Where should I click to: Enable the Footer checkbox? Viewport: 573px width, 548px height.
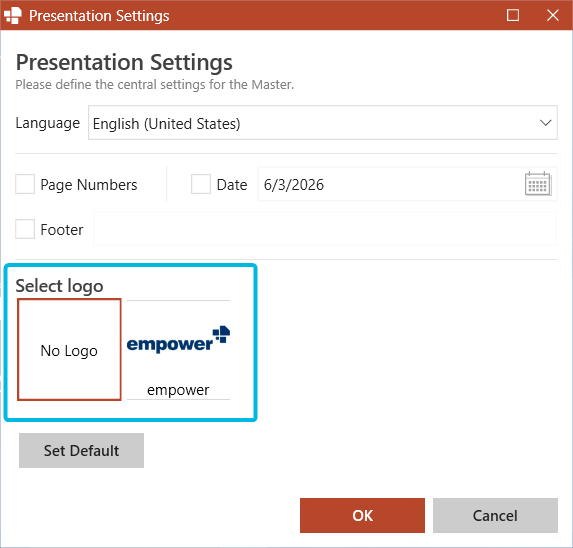tap(25, 229)
